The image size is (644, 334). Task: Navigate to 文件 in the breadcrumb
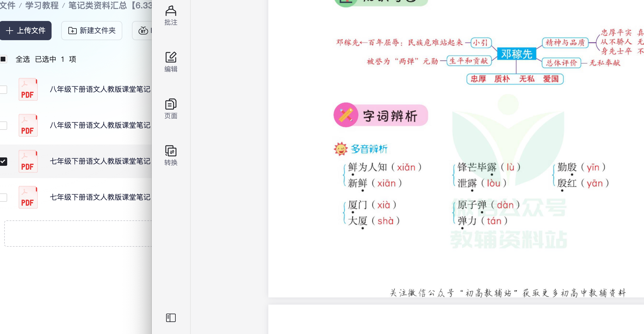coord(7,5)
